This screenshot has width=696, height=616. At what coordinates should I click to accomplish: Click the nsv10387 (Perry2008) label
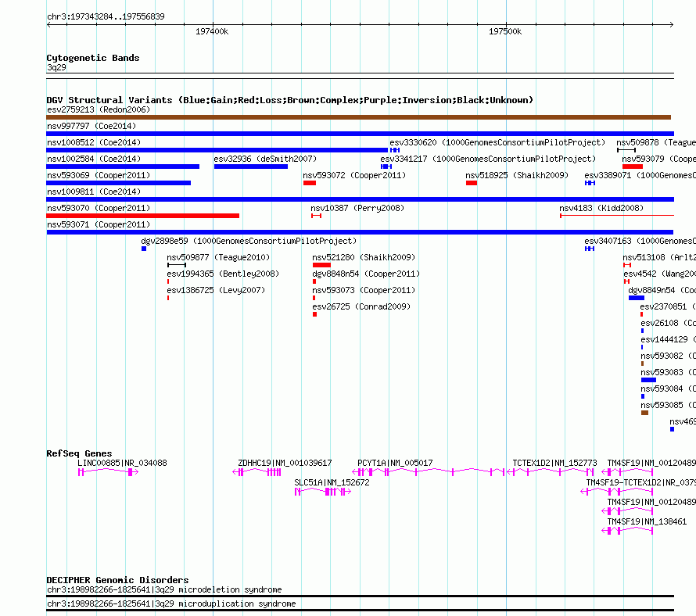[x=357, y=208]
